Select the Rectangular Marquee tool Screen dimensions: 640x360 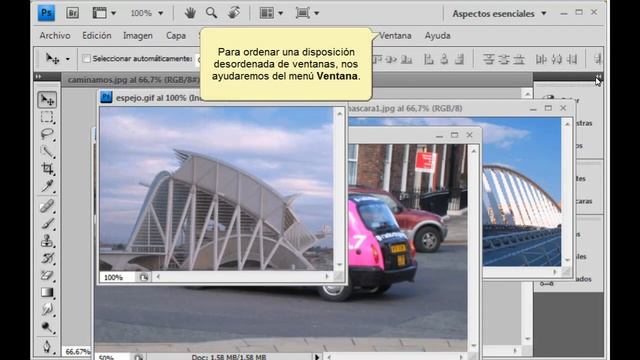pos(47,117)
